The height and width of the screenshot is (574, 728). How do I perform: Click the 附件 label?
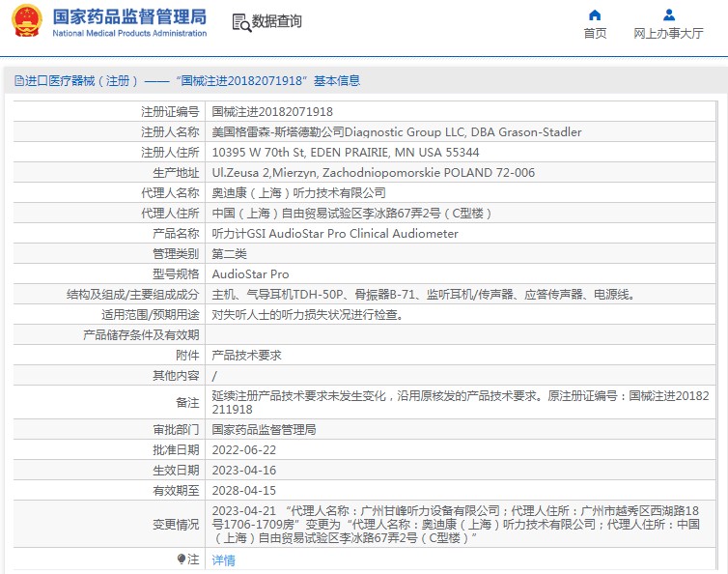187,355
